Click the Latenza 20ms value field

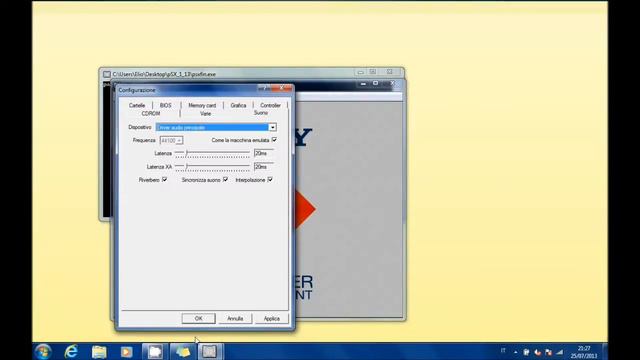click(264, 153)
